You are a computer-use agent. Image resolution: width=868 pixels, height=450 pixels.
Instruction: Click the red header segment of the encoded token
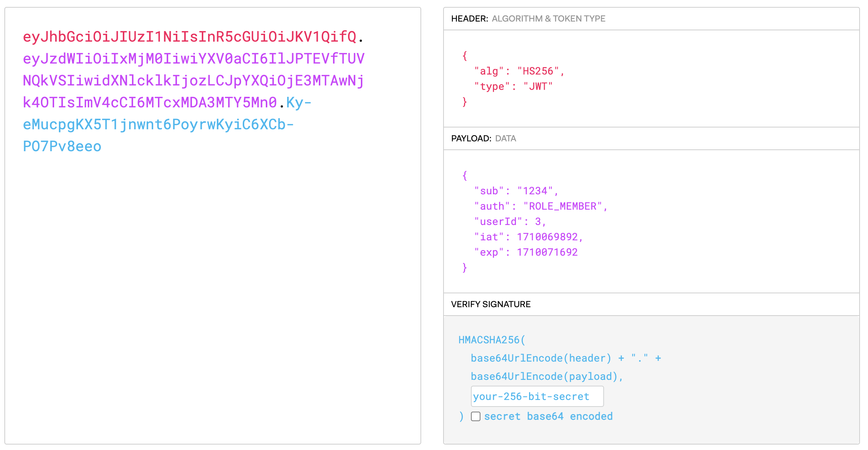189,37
